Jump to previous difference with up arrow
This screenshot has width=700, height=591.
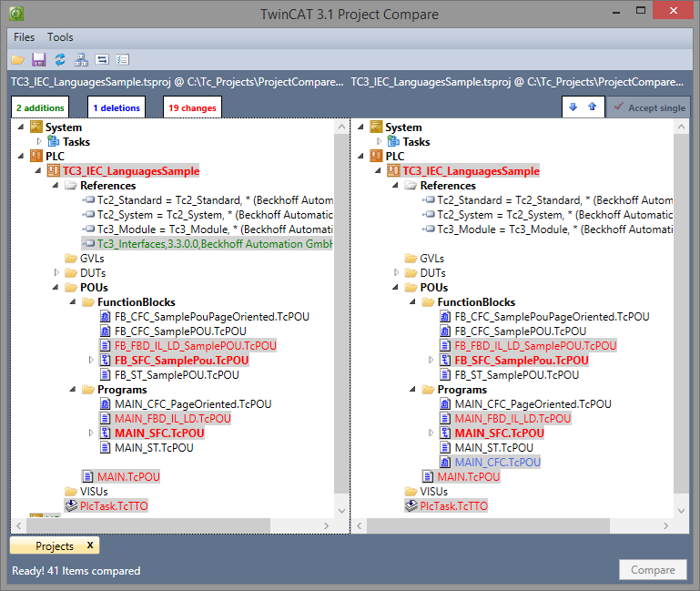click(592, 107)
